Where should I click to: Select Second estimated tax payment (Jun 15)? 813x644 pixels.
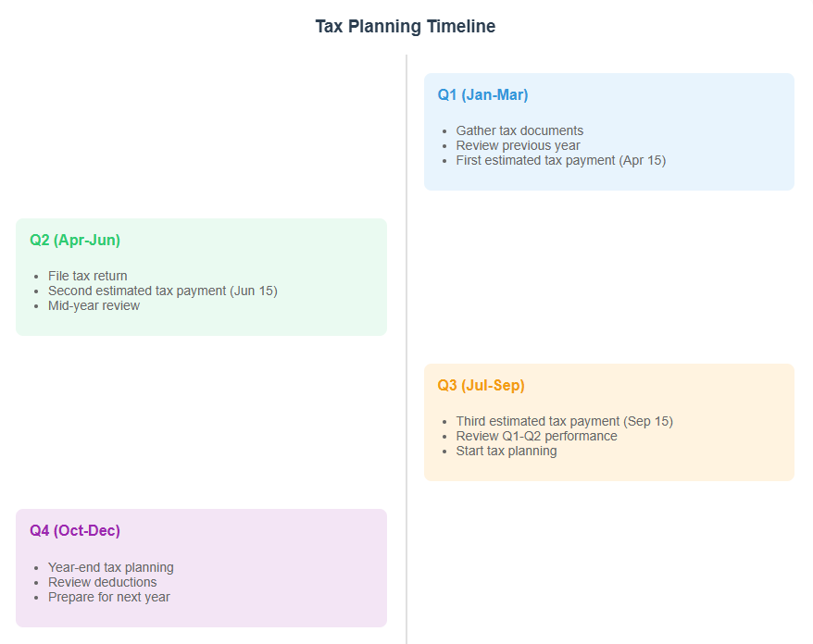click(x=163, y=291)
